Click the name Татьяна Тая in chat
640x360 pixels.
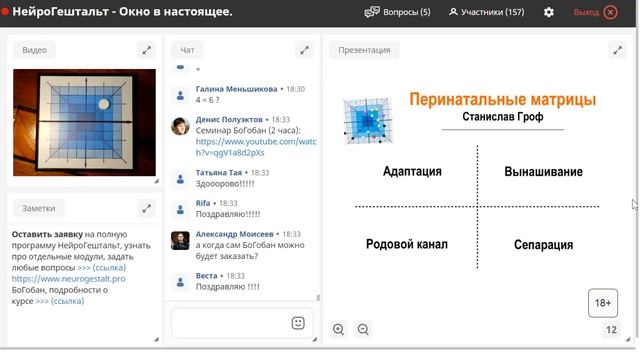[x=219, y=173]
